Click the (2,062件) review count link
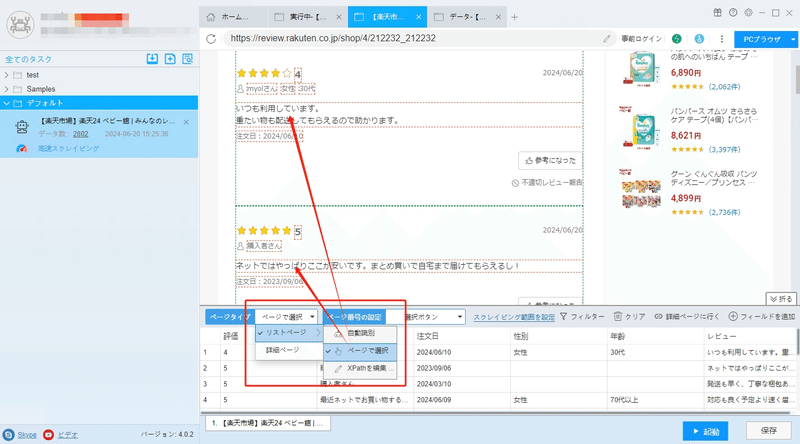 click(x=723, y=87)
